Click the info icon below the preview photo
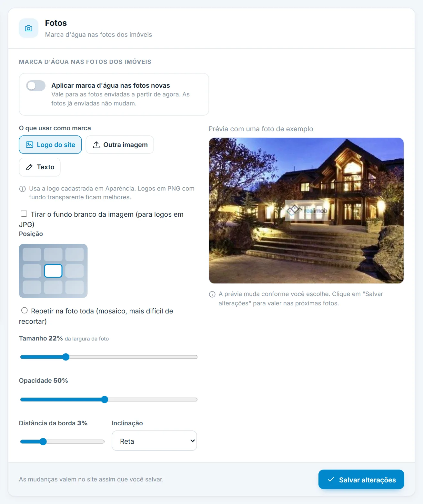Viewport: 423px width, 504px height. [x=212, y=294]
